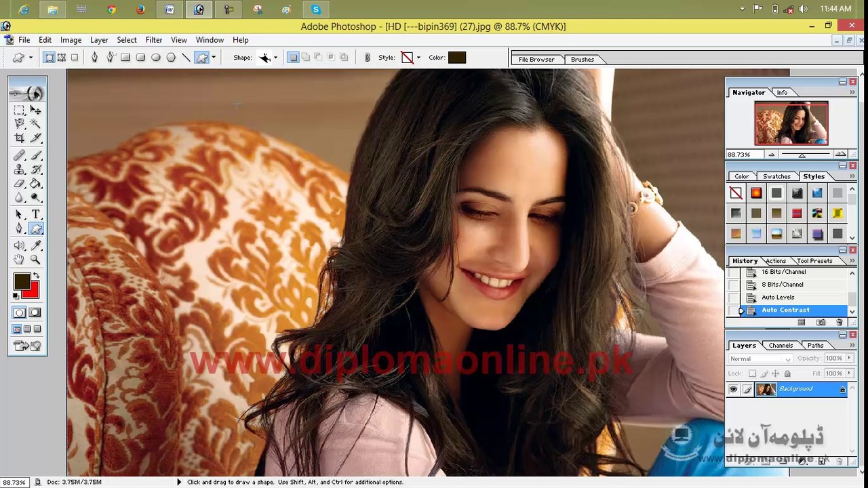
Task: Open the File Browser tab
Action: point(536,60)
